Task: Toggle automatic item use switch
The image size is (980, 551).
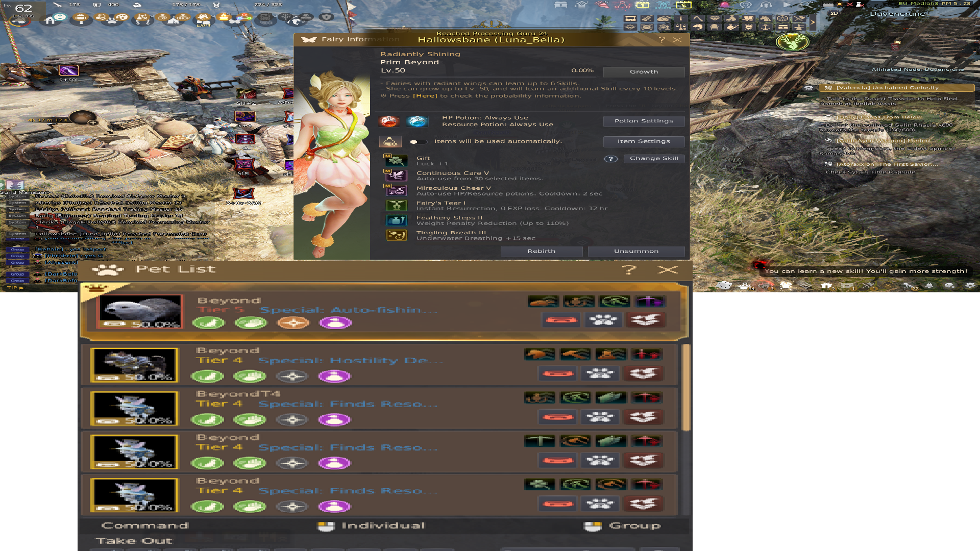Action: click(x=418, y=142)
